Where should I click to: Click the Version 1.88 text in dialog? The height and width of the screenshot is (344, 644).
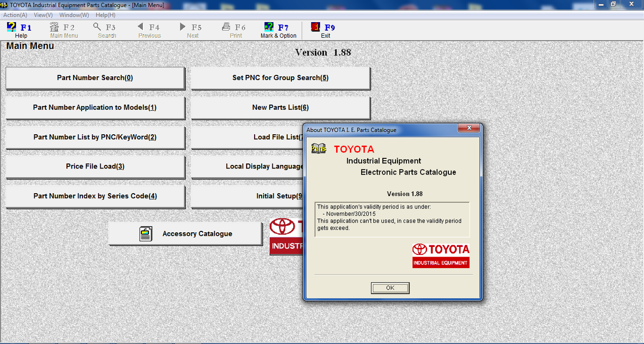pos(405,194)
